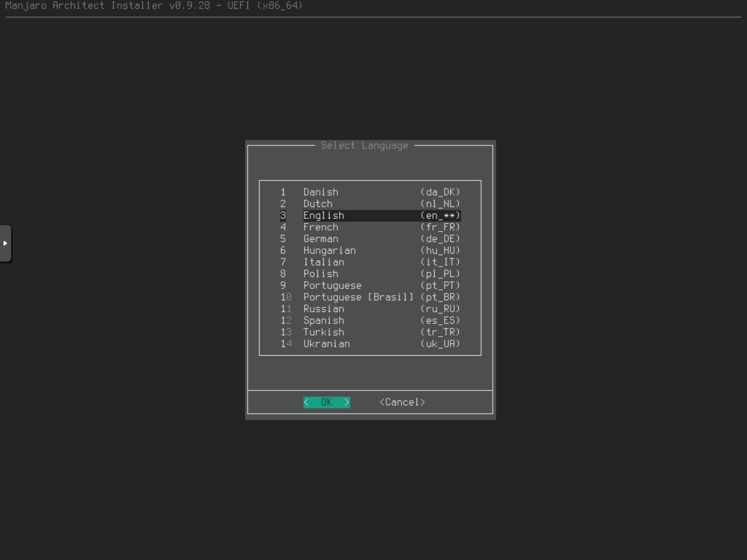Screen dimensions: 747x560
Task: Click the (da_DK) locale code
Action: click(440, 192)
